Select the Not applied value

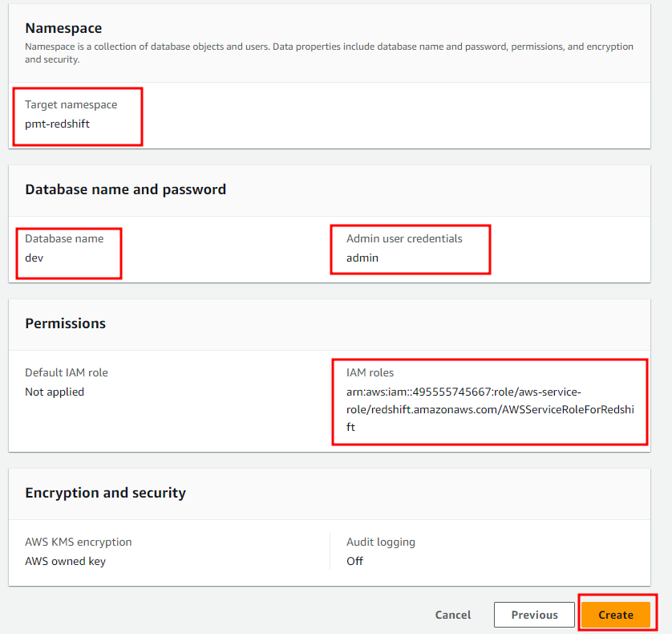tap(55, 392)
